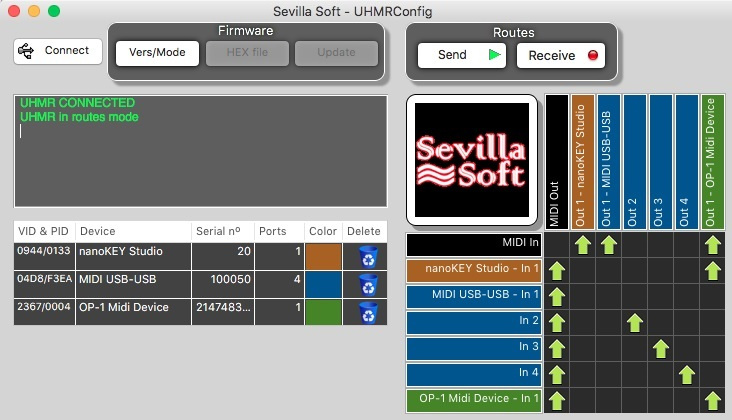Click inside the green status log text area
Screen dimensions: 732x420
201,151
